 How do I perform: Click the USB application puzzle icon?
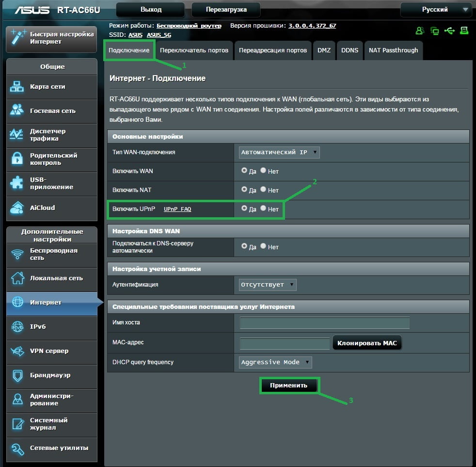coord(16,183)
